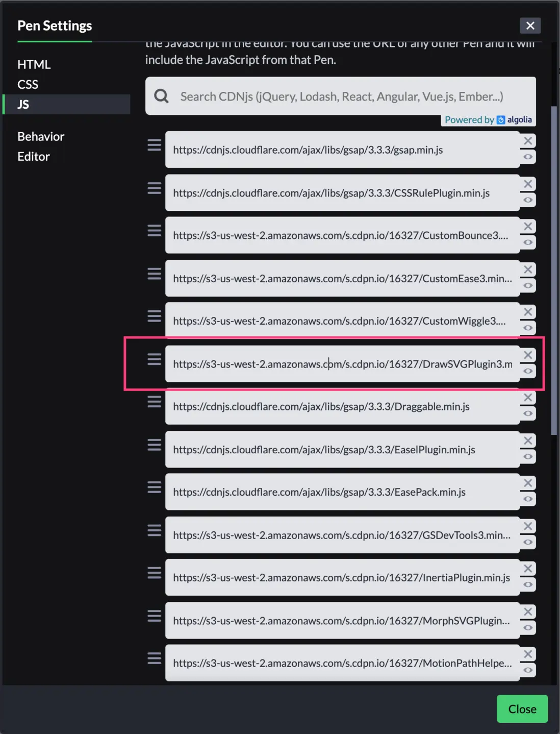The height and width of the screenshot is (734, 560).
Task: Preview the DrawSVGPlugin3 resource with eye icon
Action: coord(528,371)
